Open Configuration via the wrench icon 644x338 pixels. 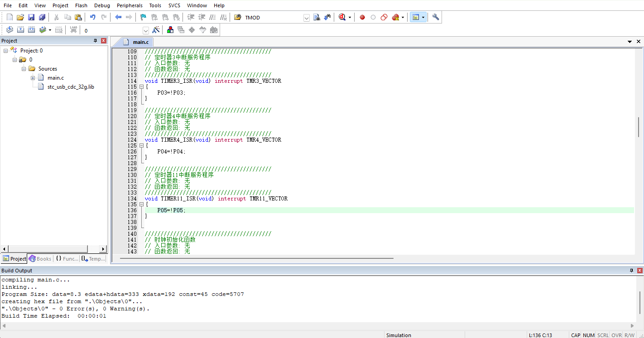tap(436, 17)
